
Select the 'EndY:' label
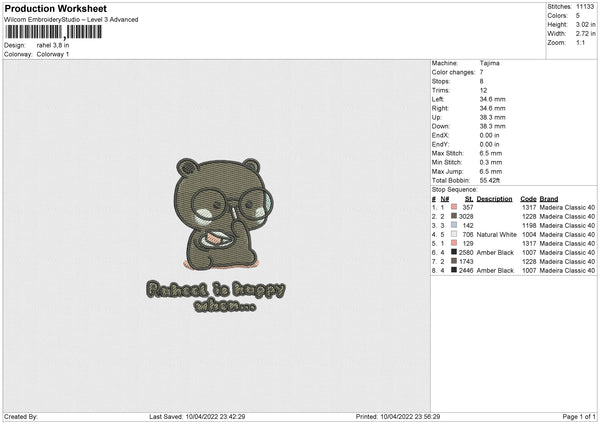pyautogui.click(x=440, y=144)
